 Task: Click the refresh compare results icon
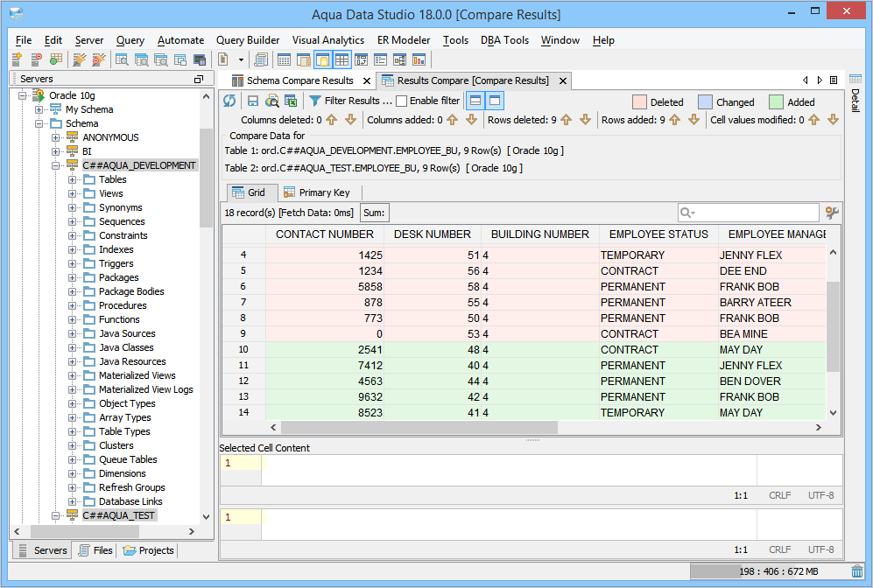pos(229,101)
